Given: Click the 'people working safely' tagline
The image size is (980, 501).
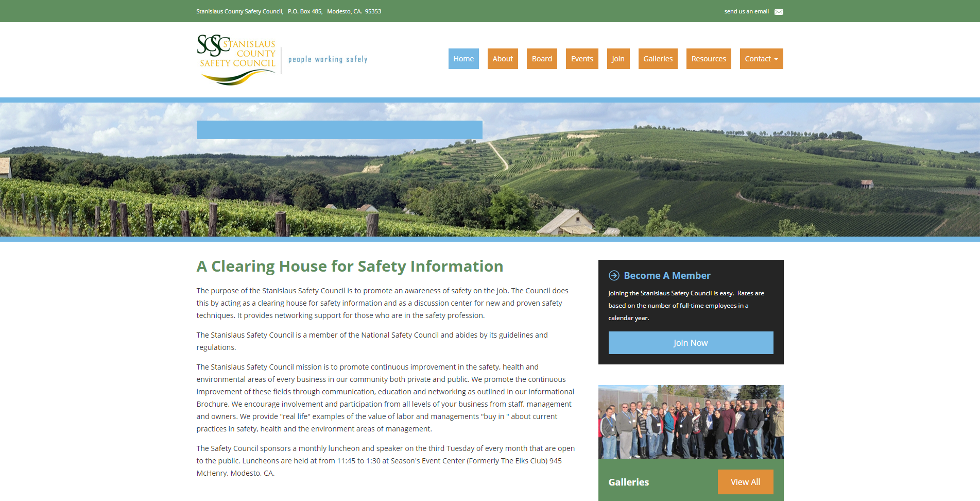Looking at the screenshot, I should pos(328,59).
